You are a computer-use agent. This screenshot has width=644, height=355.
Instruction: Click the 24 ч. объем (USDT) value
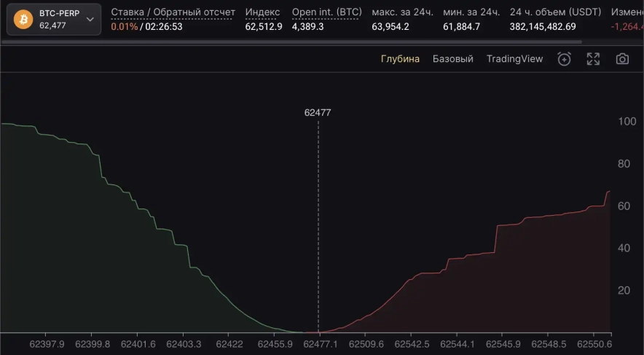click(x=543, y=26)
